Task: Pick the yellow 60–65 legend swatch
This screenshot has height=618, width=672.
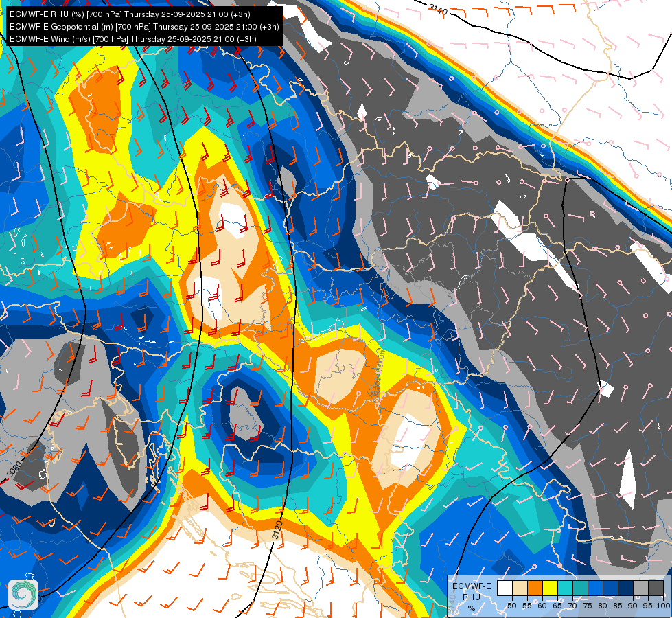Action: (x=551, y=588)
